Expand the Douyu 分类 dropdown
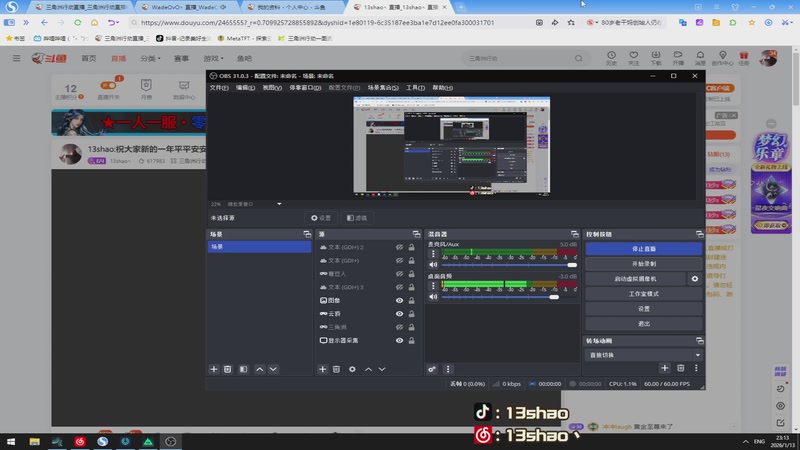800x450 pixels. 151,59
